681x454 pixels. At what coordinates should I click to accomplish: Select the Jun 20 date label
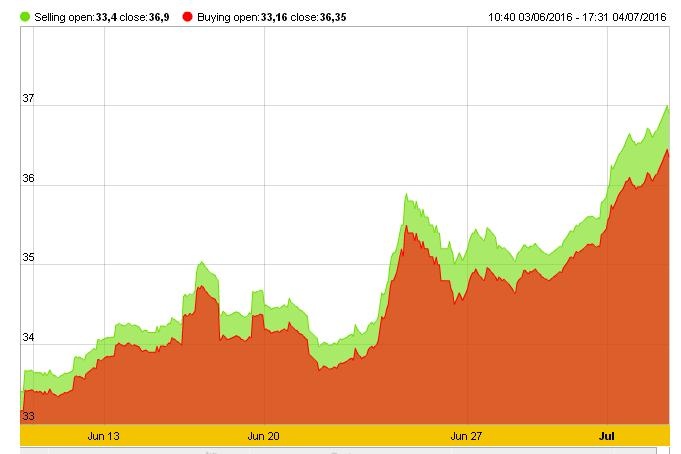tap(263, 436)
